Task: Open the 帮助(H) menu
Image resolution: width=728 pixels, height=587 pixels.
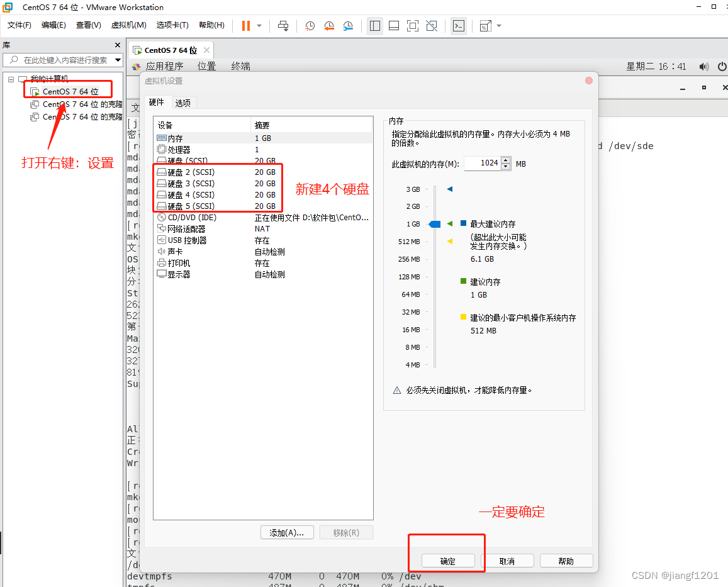Action: (x=211, y=25)
